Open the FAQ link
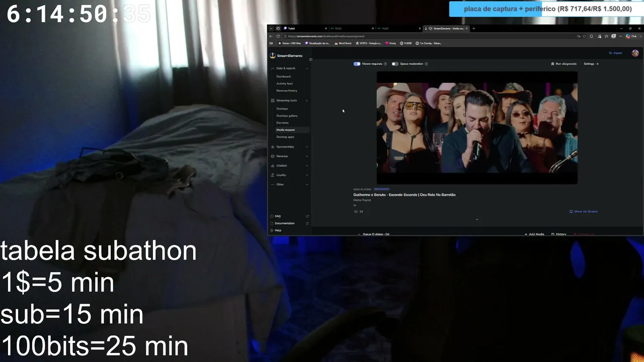This screenshot has height=362, width=644. (278, 216)
